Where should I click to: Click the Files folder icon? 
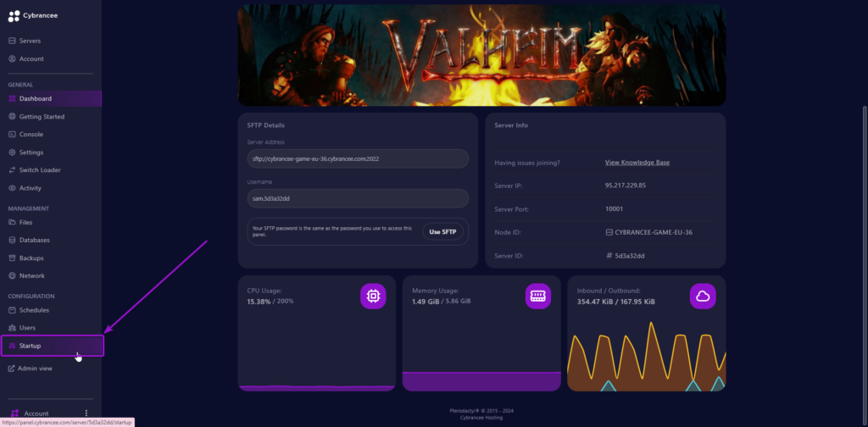coord(13,222)
